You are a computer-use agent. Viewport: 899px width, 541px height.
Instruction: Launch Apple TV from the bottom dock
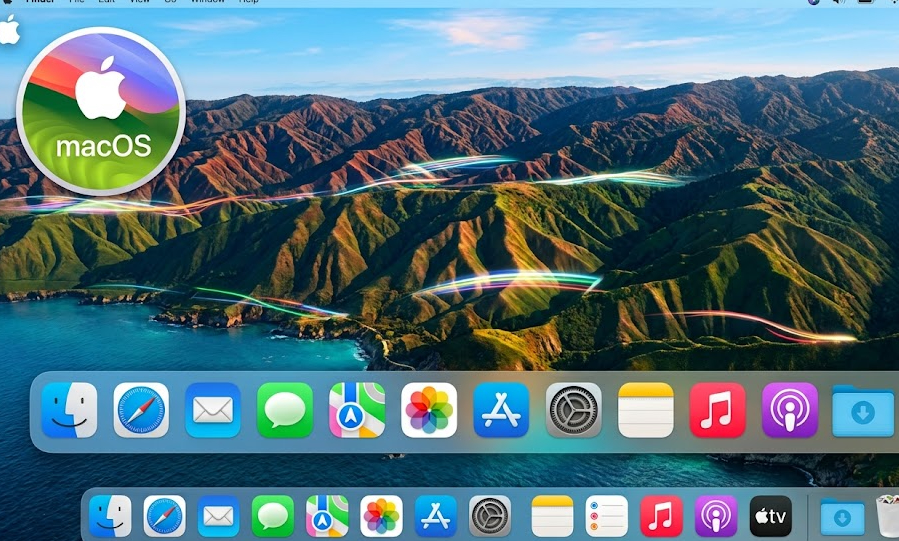[x=771, y=516]
